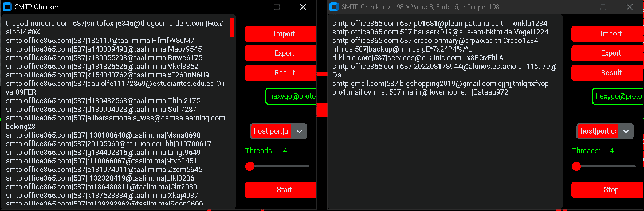
Task: Click the caulolfe11172869@estudiantes.edu.ec entry
Action: coord(115,88)
